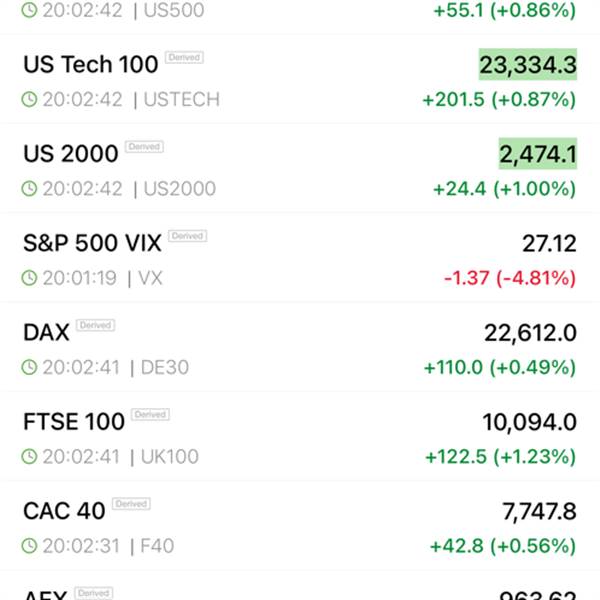Open the US Tech 100 index

pos(90,64)
